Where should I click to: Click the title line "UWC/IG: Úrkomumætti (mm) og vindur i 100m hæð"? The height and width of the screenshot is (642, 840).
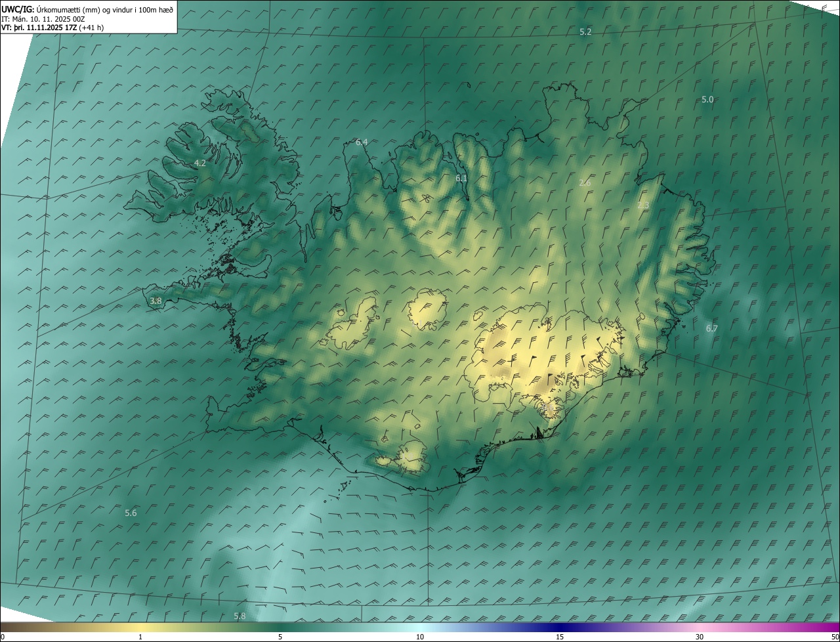(x=87, y=9)
